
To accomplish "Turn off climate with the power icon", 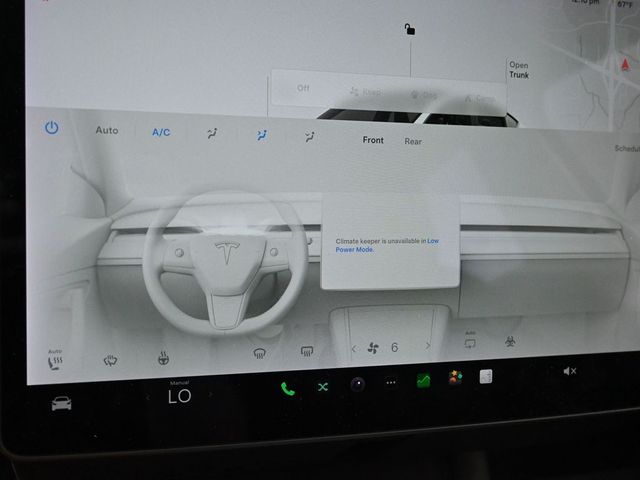I will 51,128.
